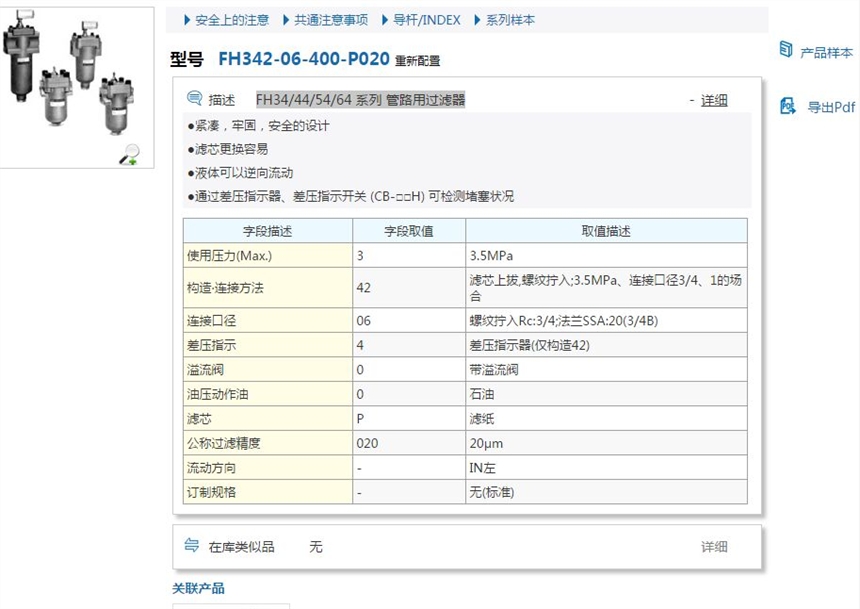
Task: Select the FH34/44/54/64 系列 description text
Action: tap(360, 100)
